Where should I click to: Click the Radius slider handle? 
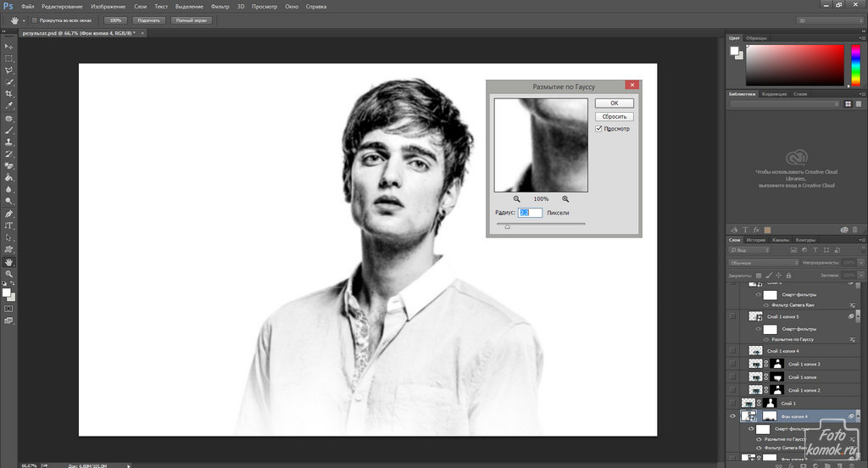pyautogui.click(x=508, y=226)
